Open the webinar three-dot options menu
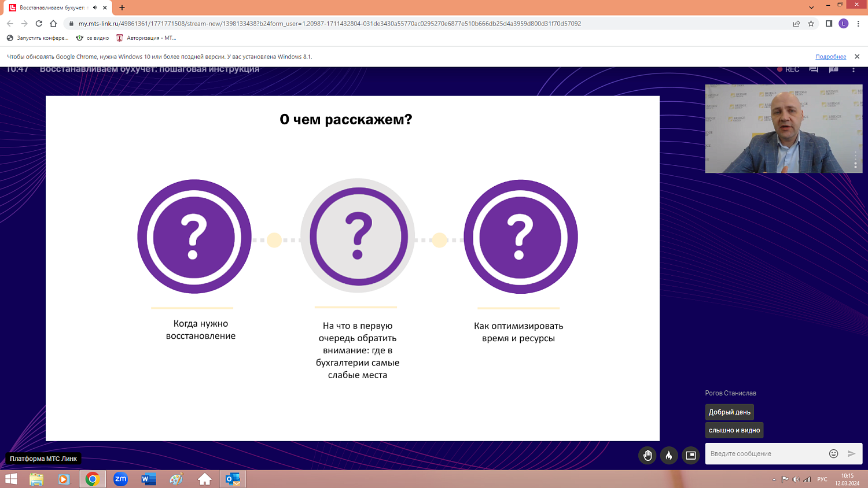 [x=854, y=69]
